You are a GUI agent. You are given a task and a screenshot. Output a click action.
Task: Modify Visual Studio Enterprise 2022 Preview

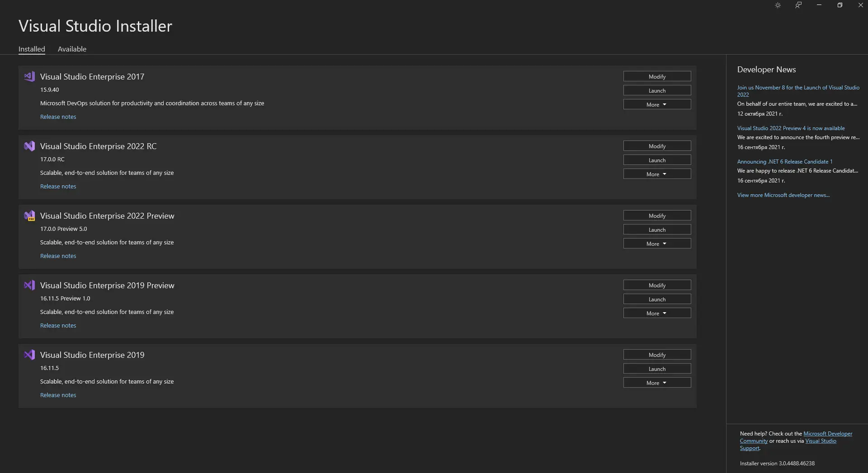657,215
